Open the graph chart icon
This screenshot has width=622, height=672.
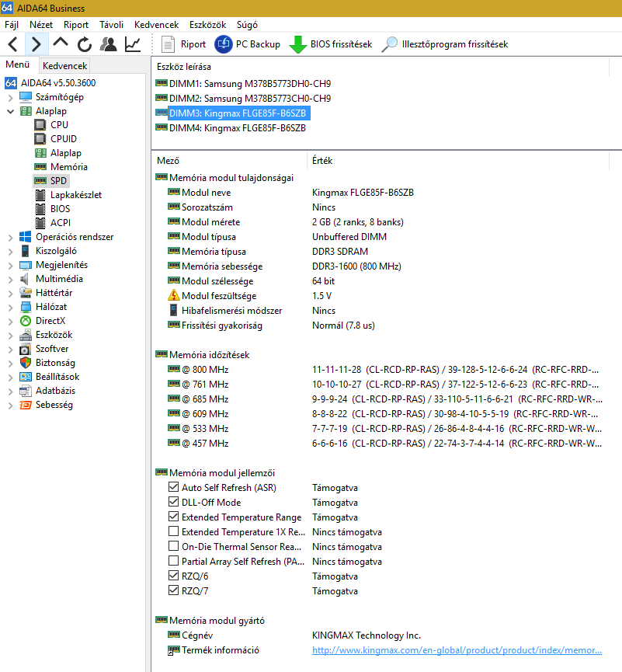pos(133,44)
